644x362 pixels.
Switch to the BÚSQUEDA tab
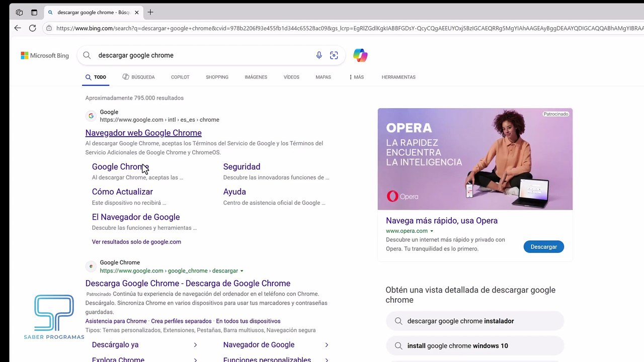click(x=138, y=77)
